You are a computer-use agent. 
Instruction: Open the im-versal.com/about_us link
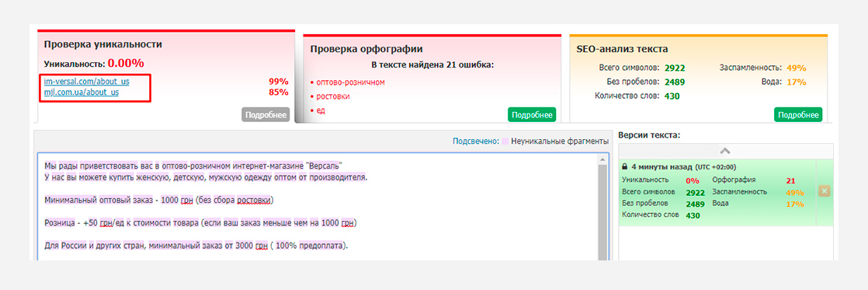[87, 82]
